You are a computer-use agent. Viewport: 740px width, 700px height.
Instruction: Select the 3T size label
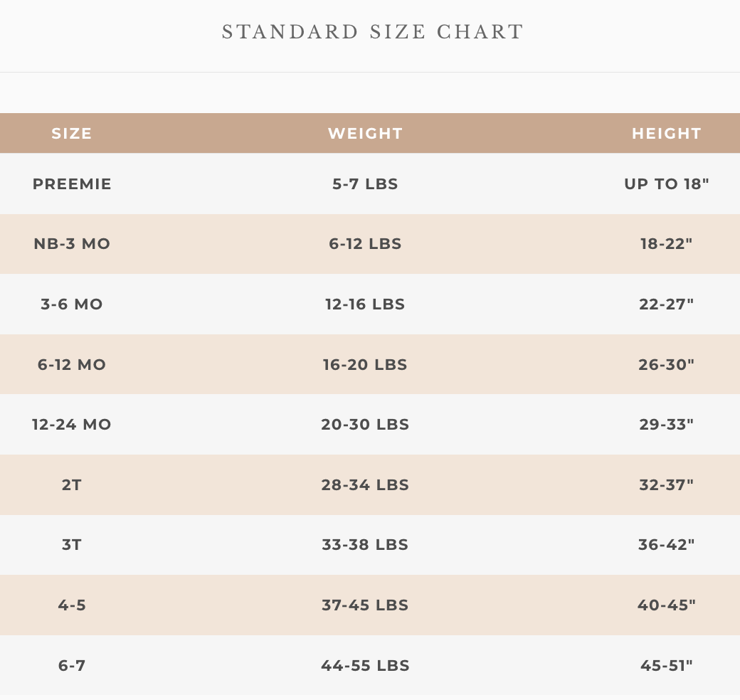[x=72, y=545]
